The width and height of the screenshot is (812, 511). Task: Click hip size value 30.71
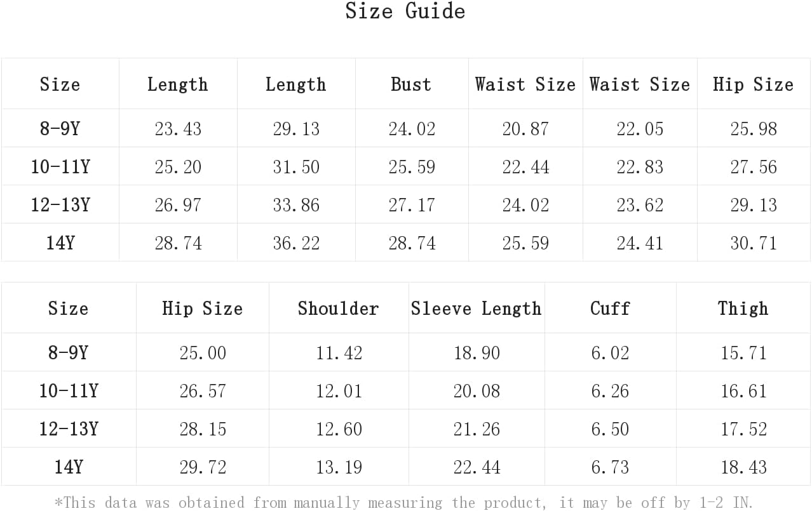coord(754,243)
